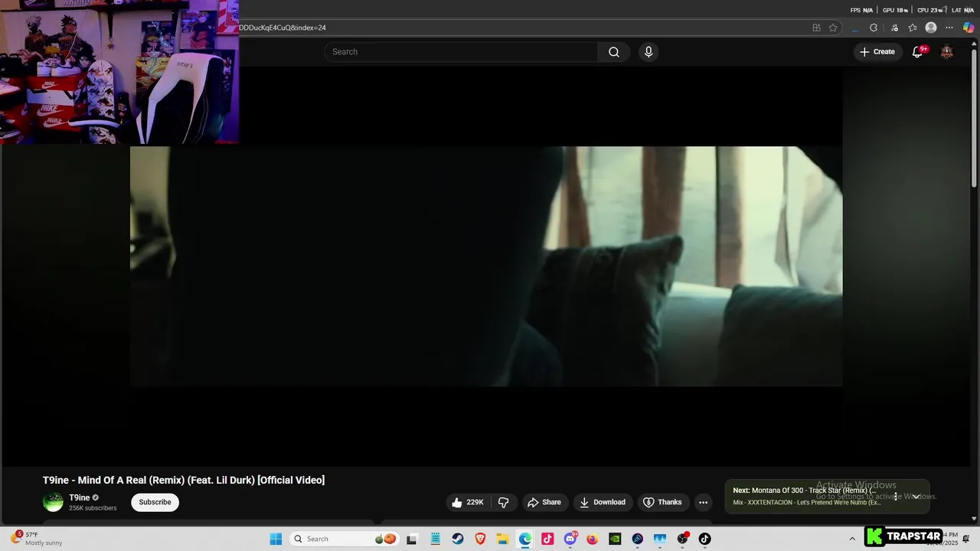Subscribe to the T9ine channel

(x=155, y=502)
